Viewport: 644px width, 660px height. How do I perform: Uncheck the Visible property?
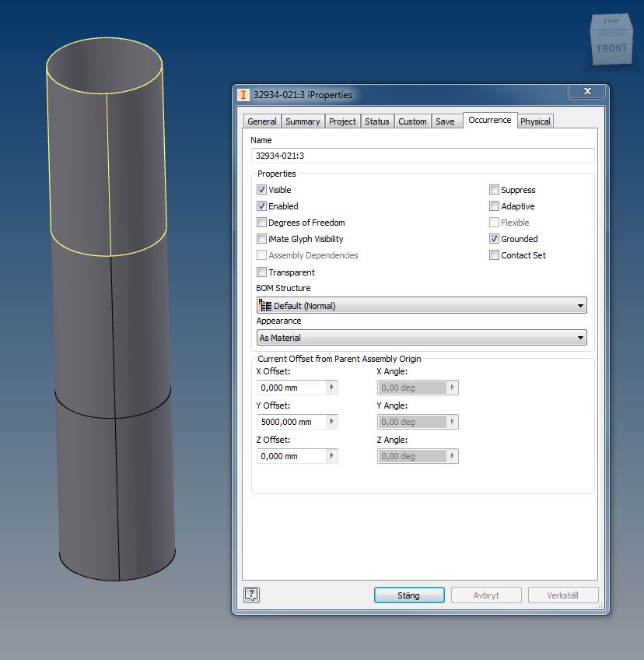[x=262, y=189]
